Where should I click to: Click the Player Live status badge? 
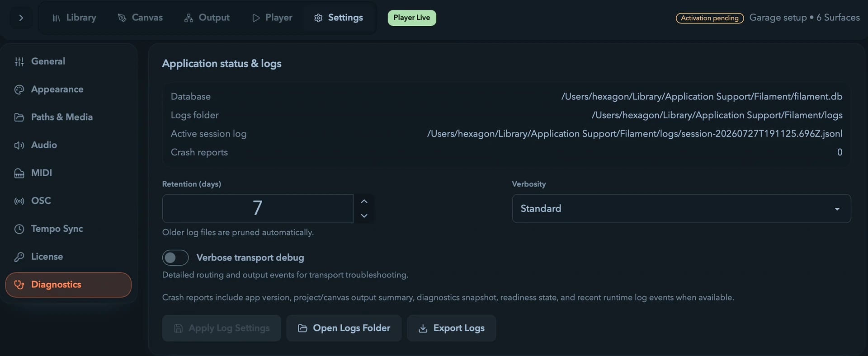412,18
